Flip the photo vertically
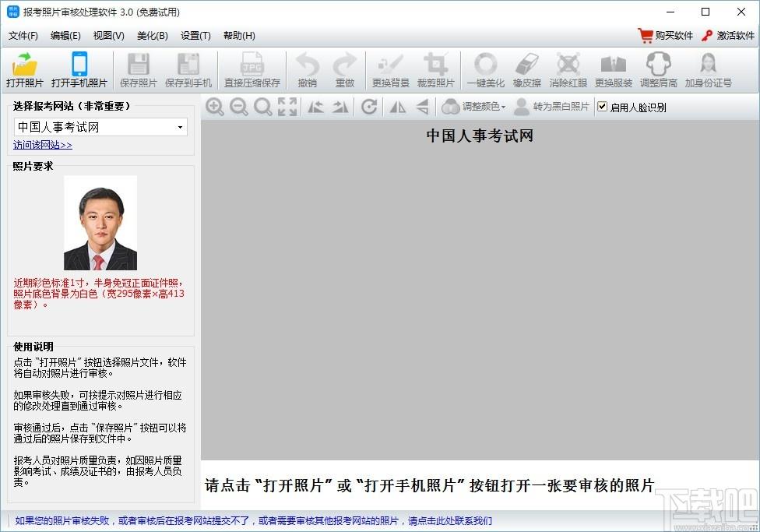The height and width of the screenshot is (532, 760). [423, 107]
